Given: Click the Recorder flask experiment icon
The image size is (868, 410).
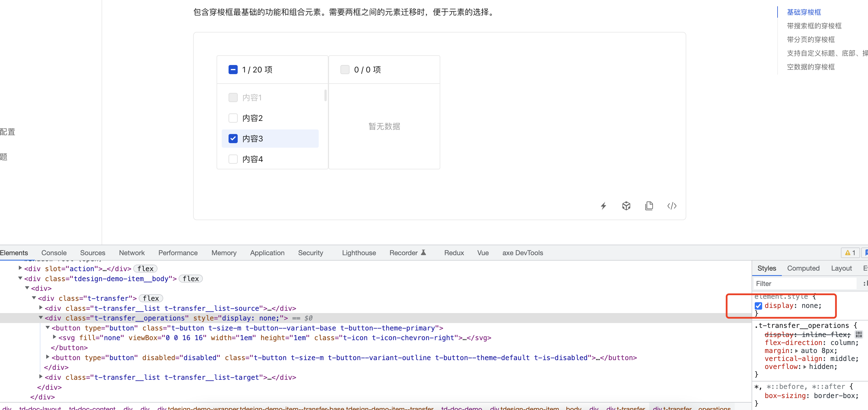Looking at the screenshot, I should click(423, 252).
